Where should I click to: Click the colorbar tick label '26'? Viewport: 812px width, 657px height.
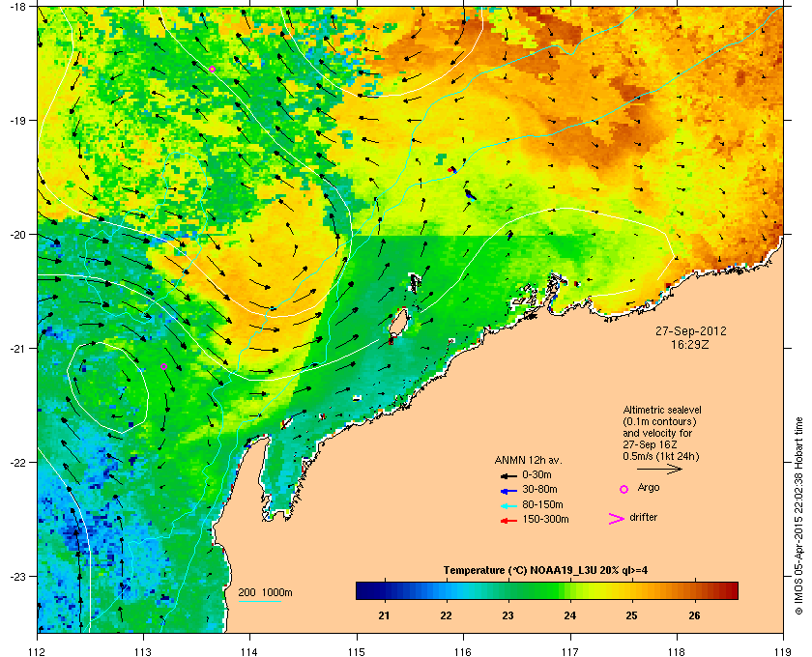pyautogui.click(x=694, y=615)
